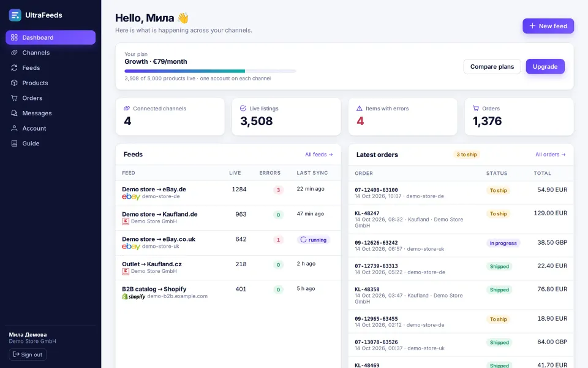This screenshot has height=368, width=588.
Task: Click the ERRORS column header
Action: [x=269, y=173]
